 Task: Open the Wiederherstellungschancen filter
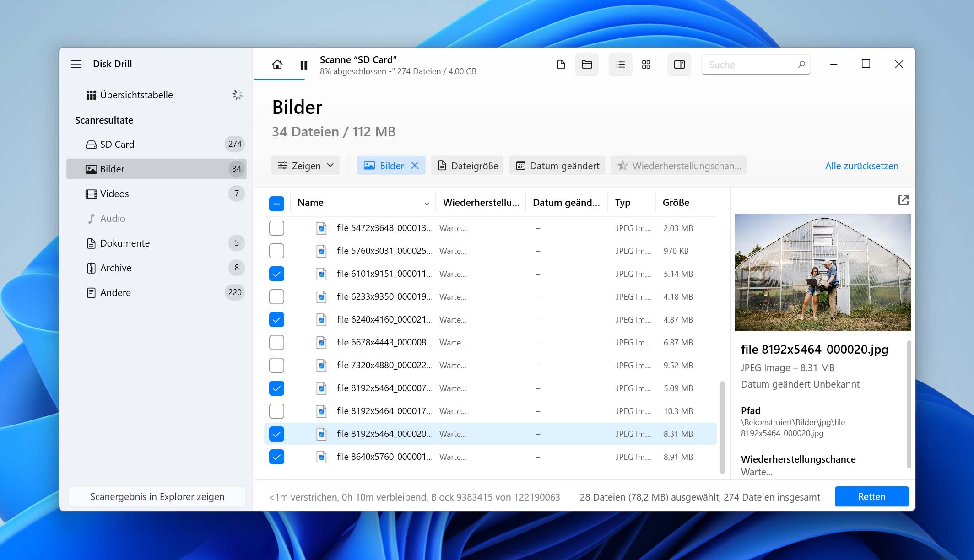(x=679, y=166)
